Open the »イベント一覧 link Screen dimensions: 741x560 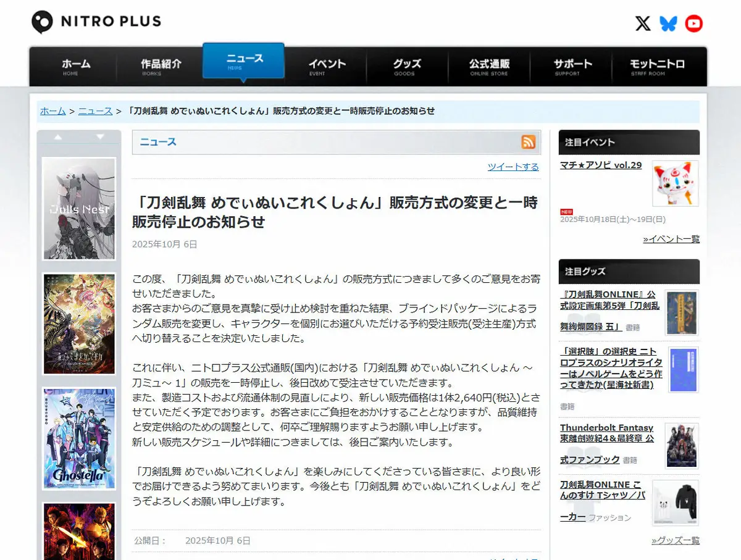(x=671, y=239)
